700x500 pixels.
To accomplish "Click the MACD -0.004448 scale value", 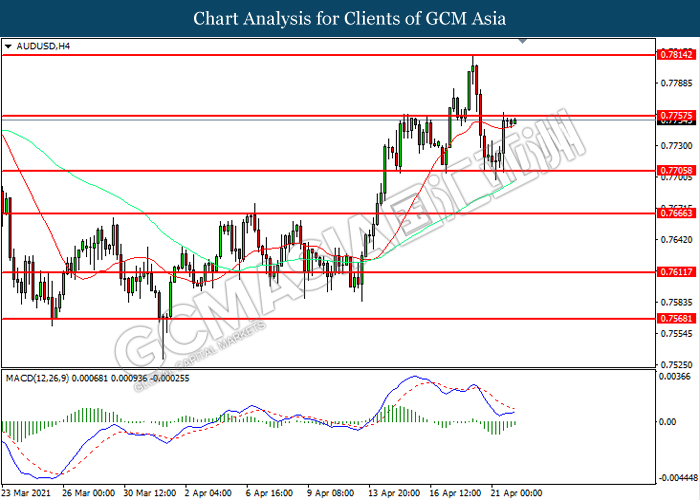I will click(679, 478).
